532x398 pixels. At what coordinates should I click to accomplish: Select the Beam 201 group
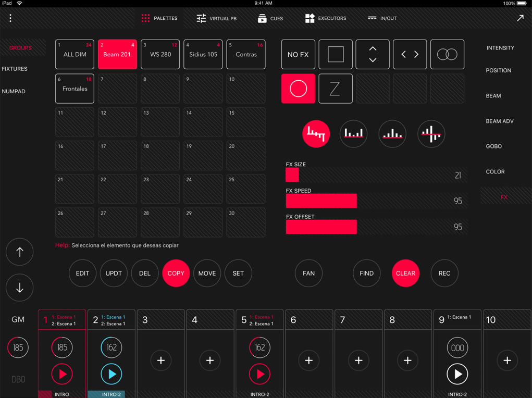(118, 55)
